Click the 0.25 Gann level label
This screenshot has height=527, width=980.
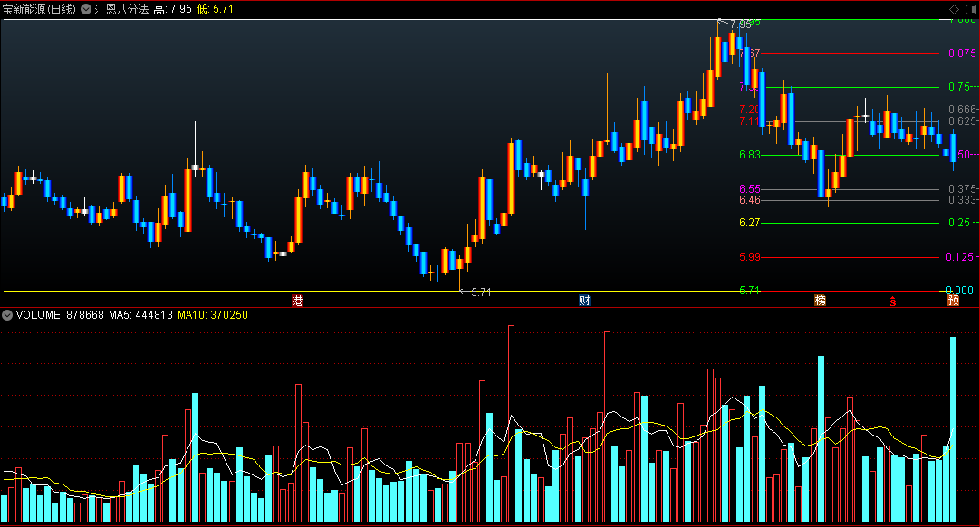tap(959, 223)
